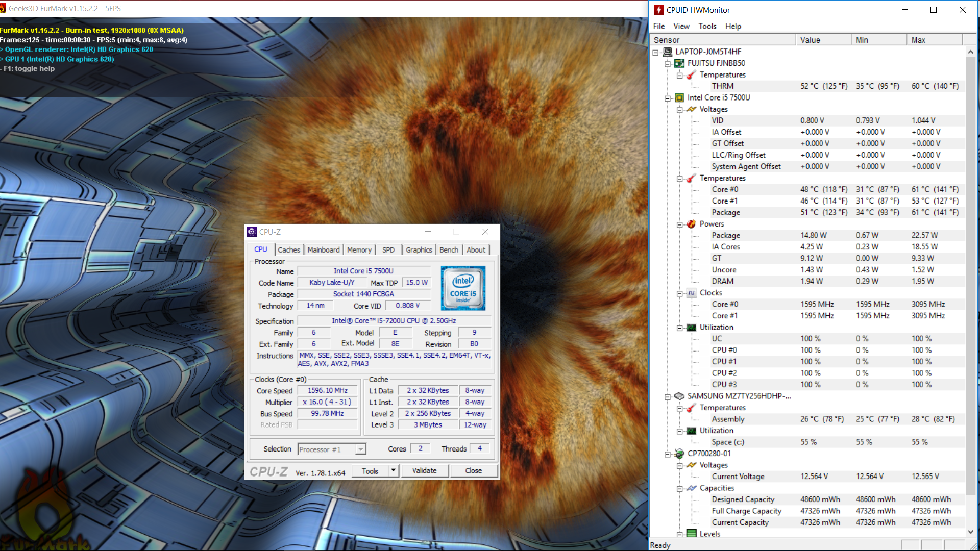Click the Min column header

pos(879,40)
